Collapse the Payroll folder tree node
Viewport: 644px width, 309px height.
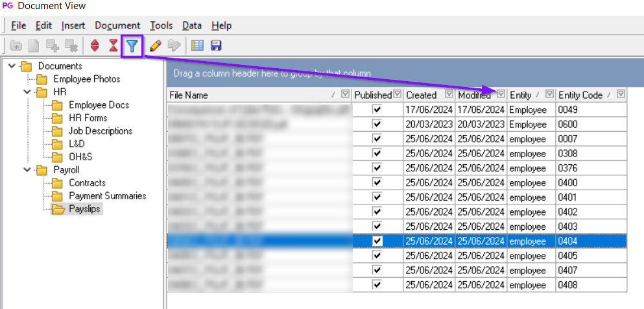[27, 169]
